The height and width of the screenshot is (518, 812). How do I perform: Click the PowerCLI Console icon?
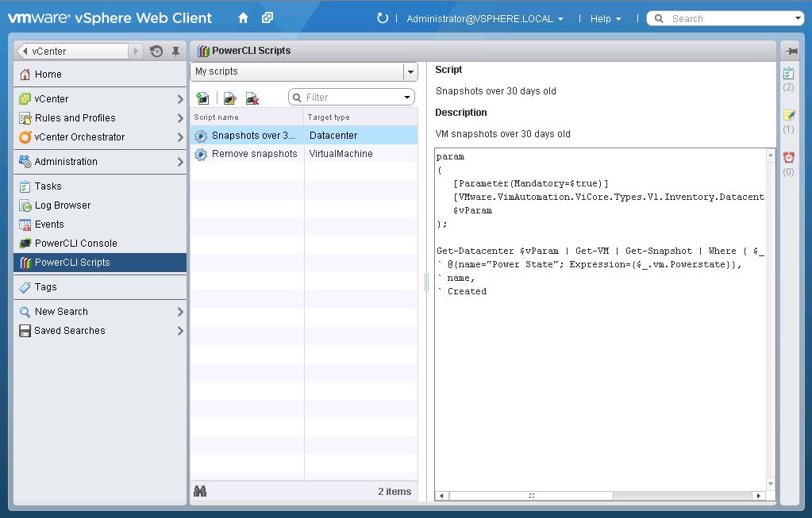pos(25,244)
